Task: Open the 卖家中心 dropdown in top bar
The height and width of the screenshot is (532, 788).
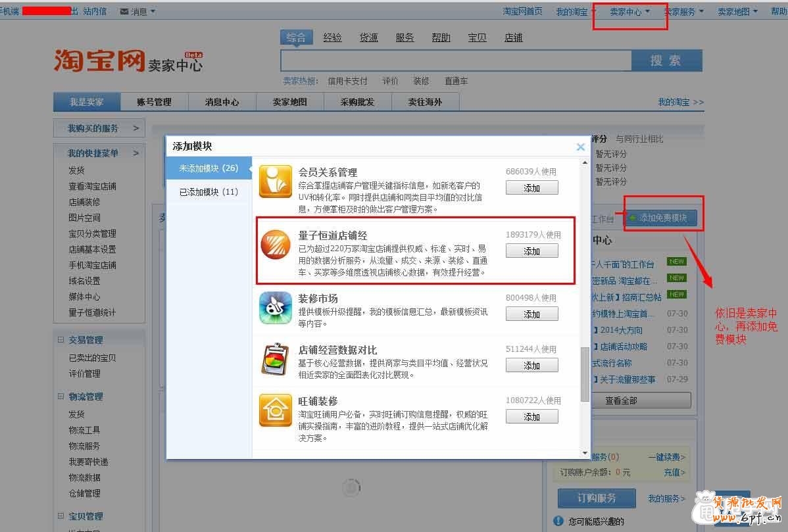Action: pyautogui.click(x=629, y=12)
